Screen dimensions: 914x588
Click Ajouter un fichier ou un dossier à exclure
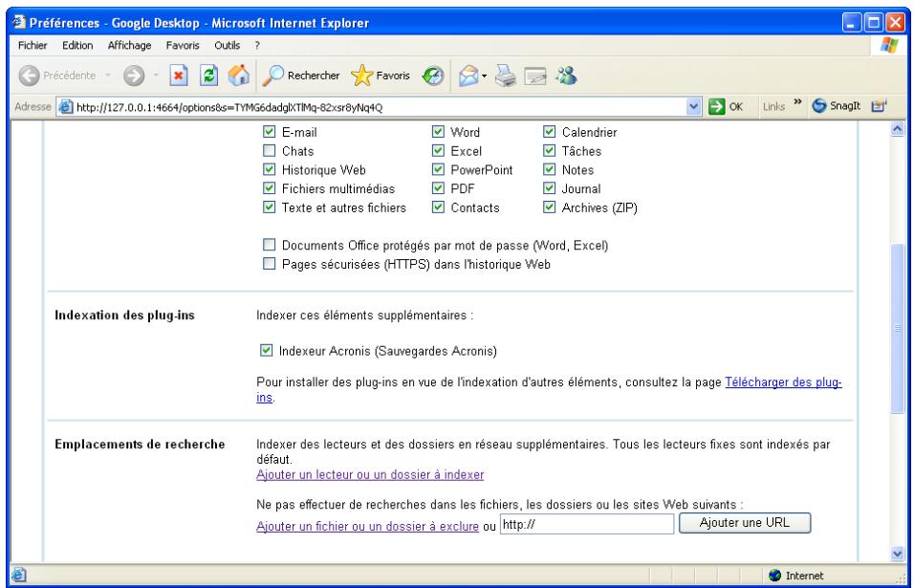coord(367,526)
